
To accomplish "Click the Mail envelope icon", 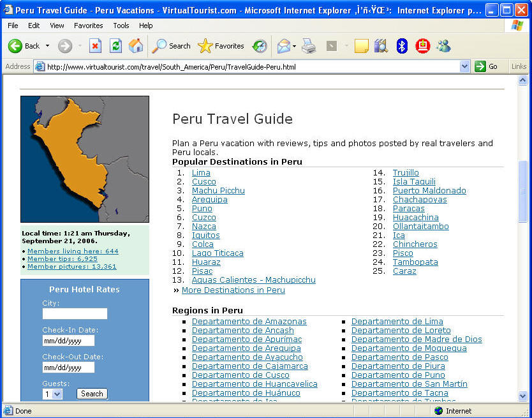I will tap(284, 46).
